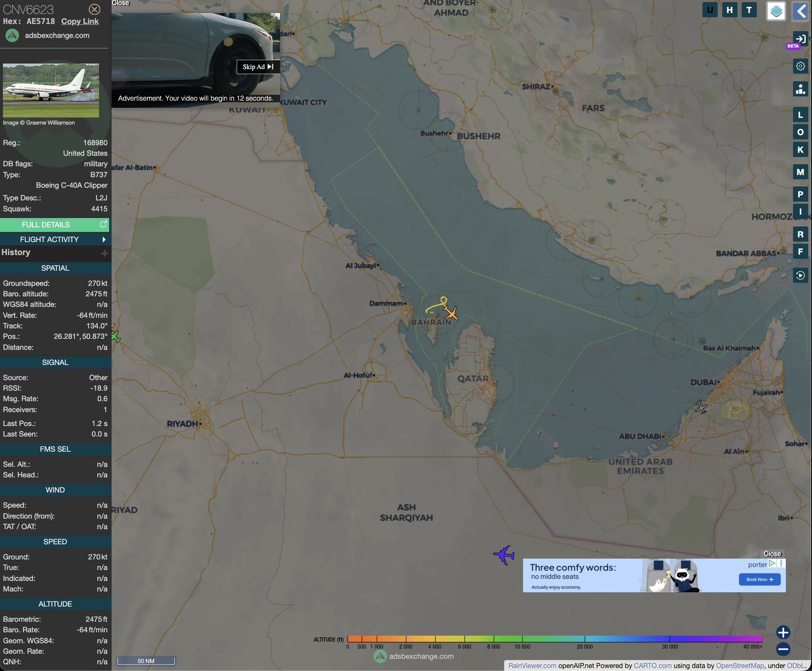812x671 pixels.
Task: Toggle the I map button
Action: point(800,212)
